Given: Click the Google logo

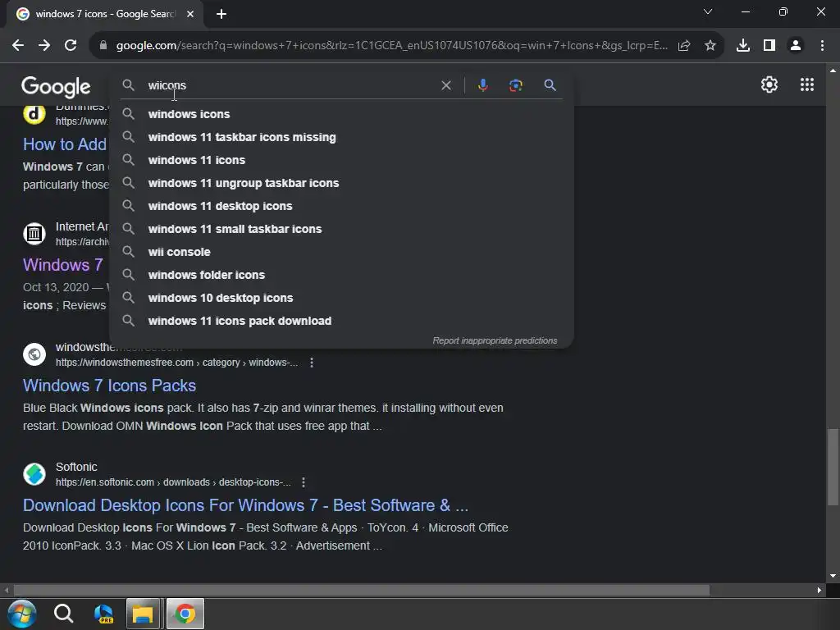Looking at the screenshot, I should 56,86.
